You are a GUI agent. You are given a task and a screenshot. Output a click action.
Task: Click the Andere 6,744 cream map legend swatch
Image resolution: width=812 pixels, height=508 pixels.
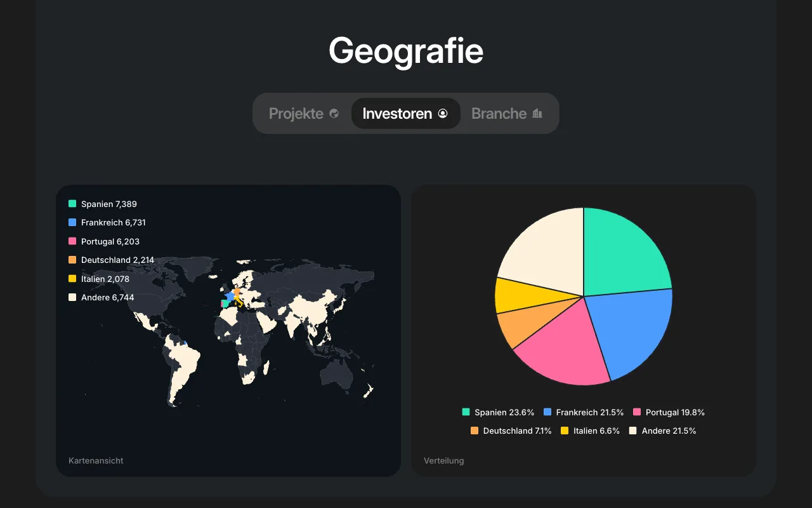pyautogui.click(x=72, y=297)
